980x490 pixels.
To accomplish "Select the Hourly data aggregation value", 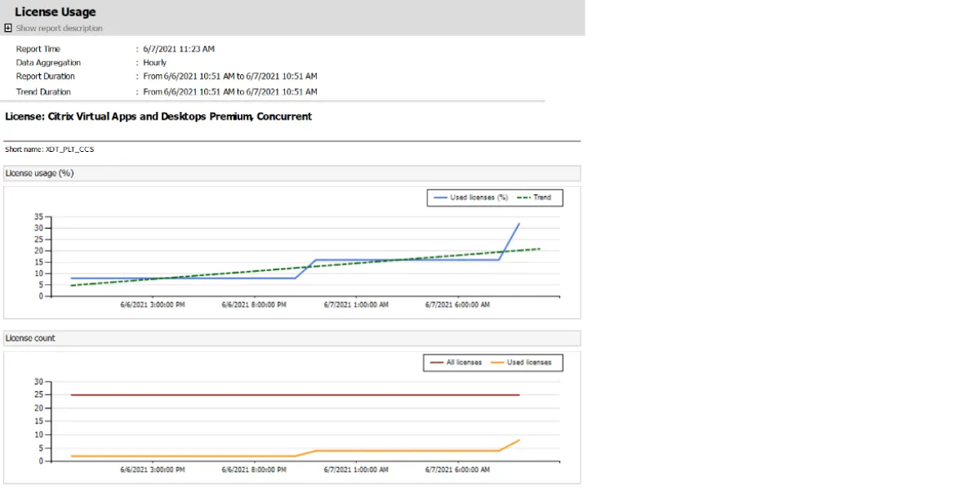I will 154,62.
